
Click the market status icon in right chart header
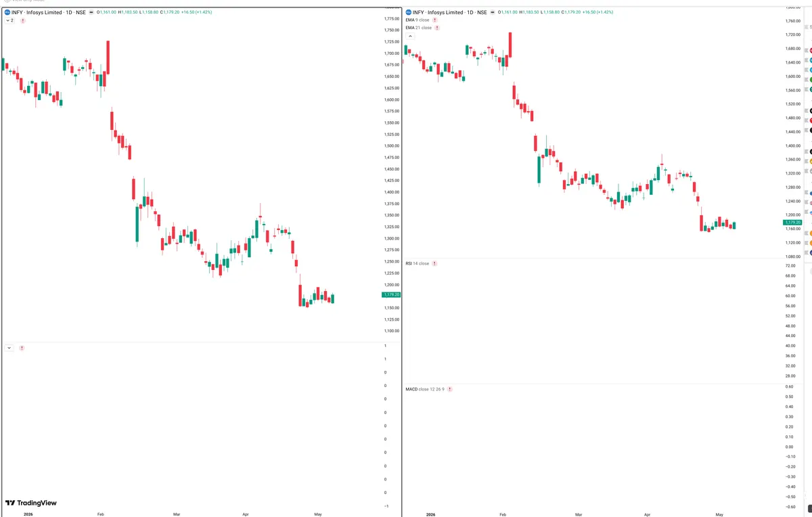pos(493,12)
